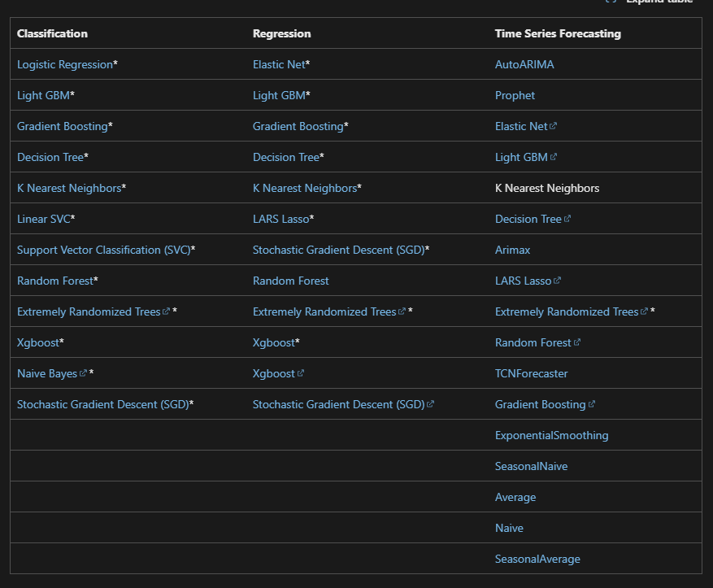Image resolution: width=713 pixels, height=588 pixels.
Task: Open the Naive Bayes link
Action: tap(52, 374)
